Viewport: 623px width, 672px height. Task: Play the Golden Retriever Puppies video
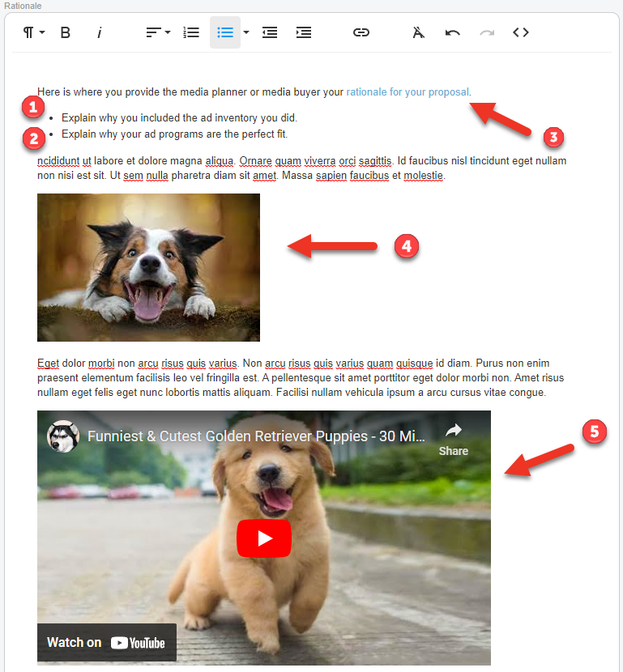[264, 538]
